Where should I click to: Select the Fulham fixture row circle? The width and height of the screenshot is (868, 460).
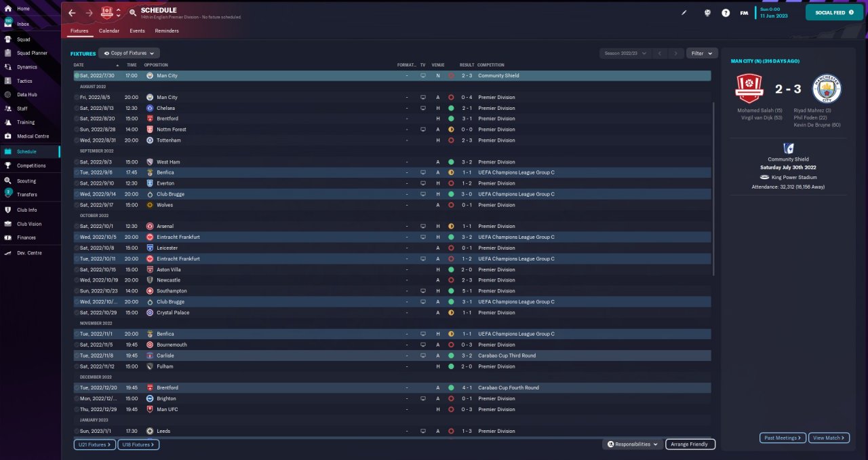77,366
